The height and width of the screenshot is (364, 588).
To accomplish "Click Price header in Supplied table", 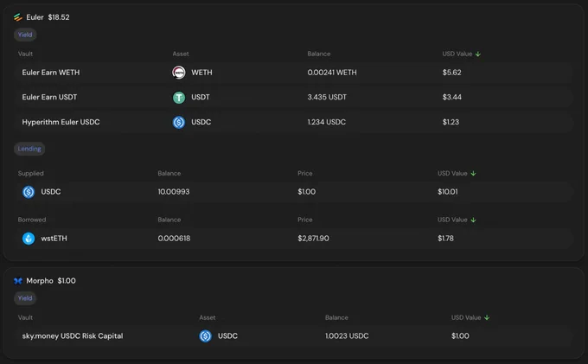I will click(305, 174).
